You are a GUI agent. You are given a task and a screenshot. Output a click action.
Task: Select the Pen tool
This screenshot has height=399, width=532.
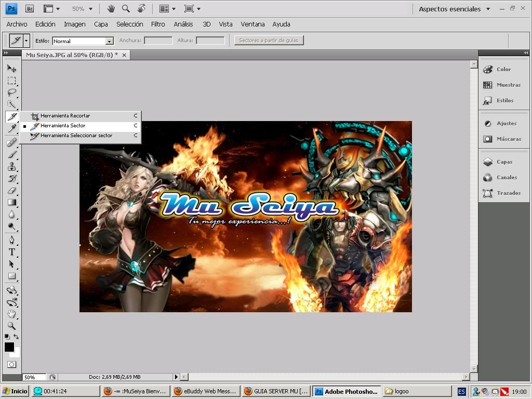point(11,240)
